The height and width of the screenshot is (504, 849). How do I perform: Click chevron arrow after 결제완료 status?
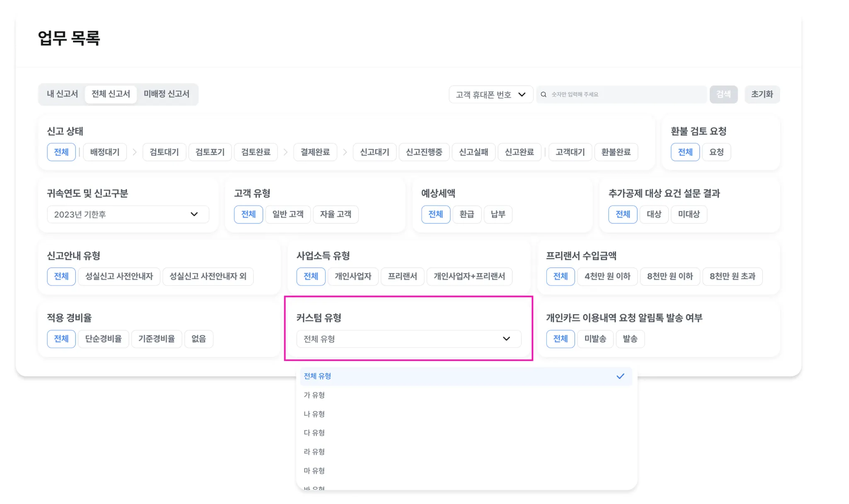(345, 152)
